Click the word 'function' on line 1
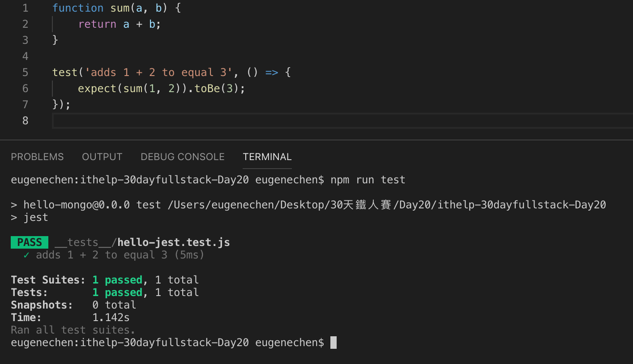 (x=78, y=8)
